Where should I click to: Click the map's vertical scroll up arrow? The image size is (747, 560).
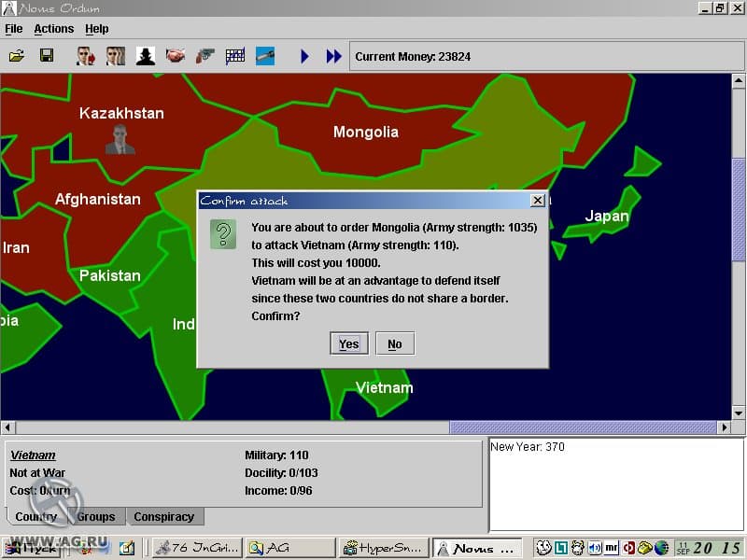pos(739,81)
